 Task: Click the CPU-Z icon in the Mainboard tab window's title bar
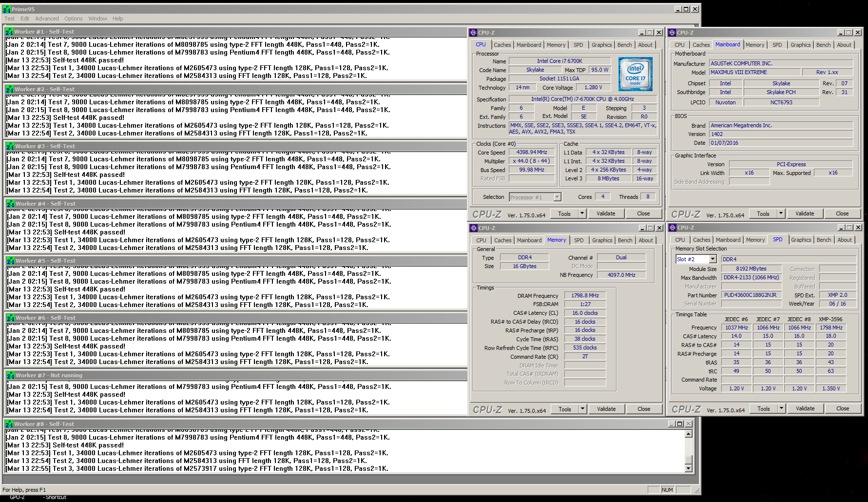(672, 33)
